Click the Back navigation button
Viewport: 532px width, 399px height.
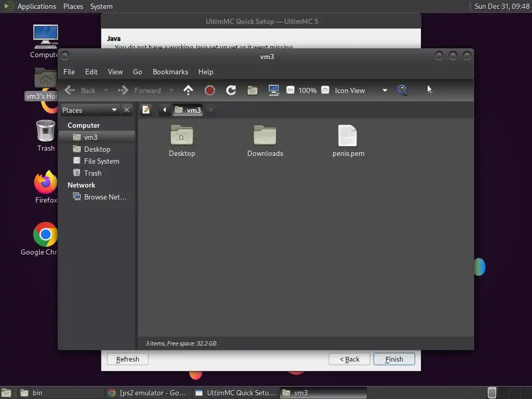[80, 90]
